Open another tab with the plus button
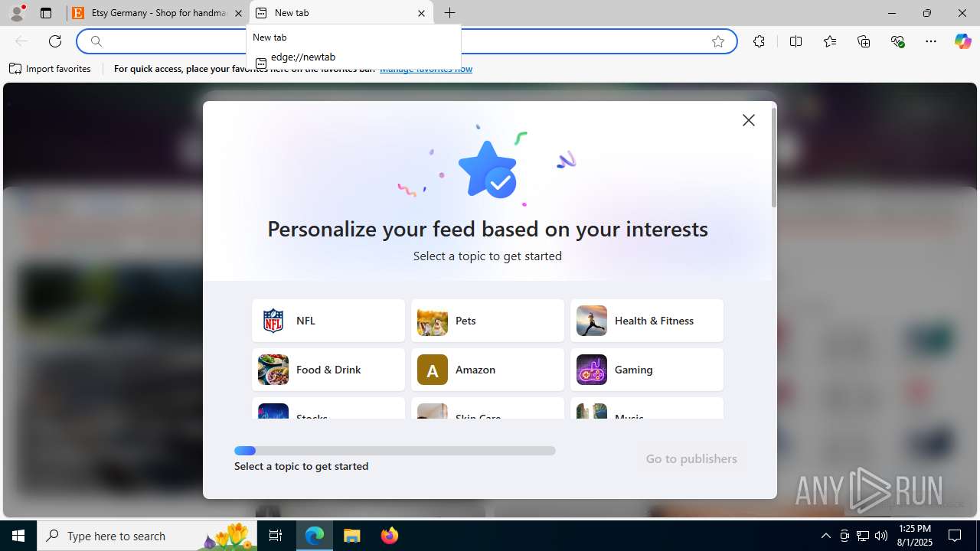Image resolution: width=980 pixels, height=551 pixels. (450, 13)
